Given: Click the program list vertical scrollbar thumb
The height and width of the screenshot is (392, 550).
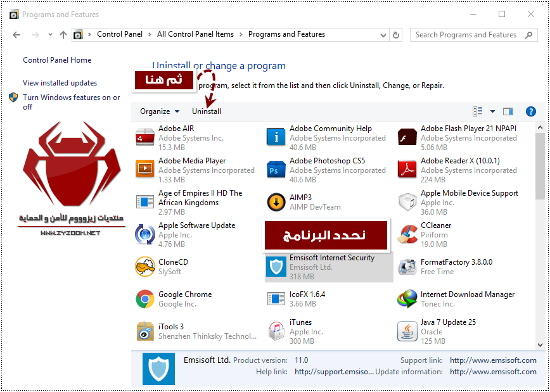Looking at the screenshot, I should 540,166.
